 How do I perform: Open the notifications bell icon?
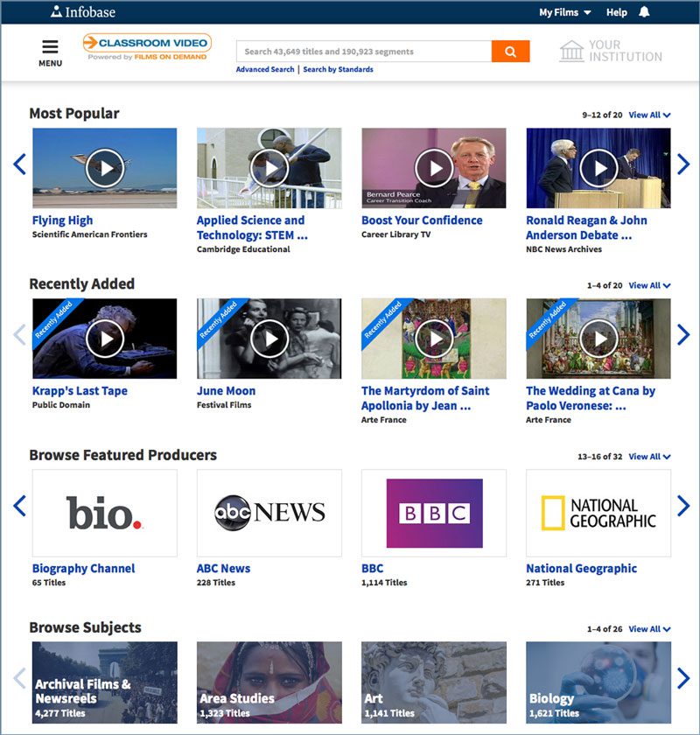(x=644, y=12)
